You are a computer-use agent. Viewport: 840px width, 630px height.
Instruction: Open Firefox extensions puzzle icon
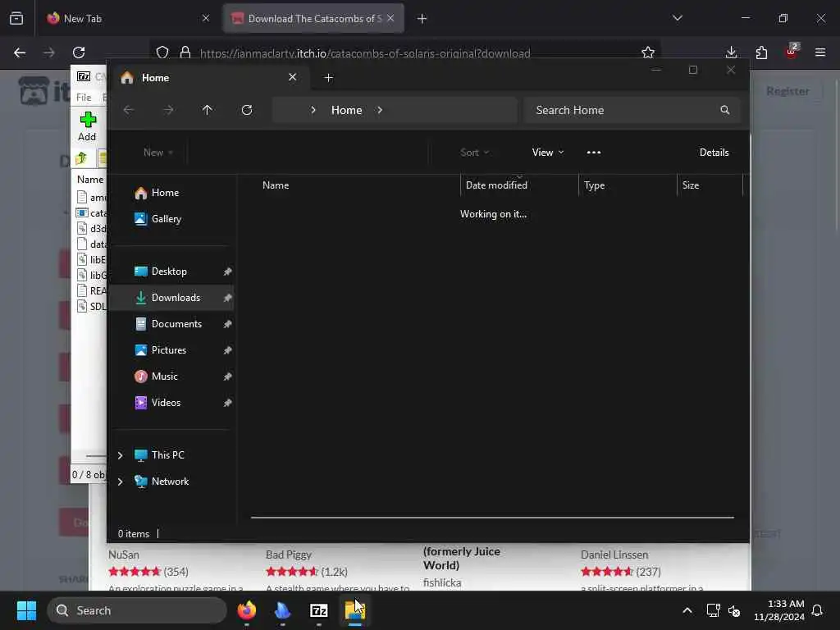[x=761, y=52]
